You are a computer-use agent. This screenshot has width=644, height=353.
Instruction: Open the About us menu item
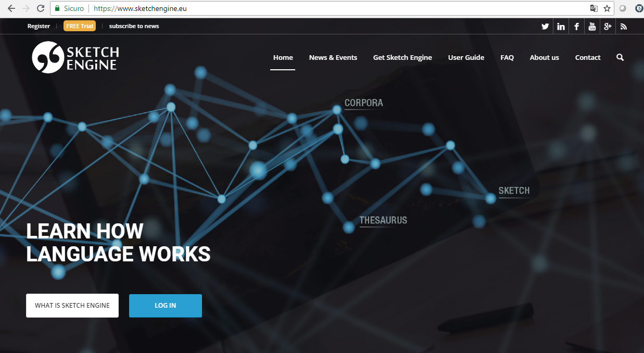[544, 58]
